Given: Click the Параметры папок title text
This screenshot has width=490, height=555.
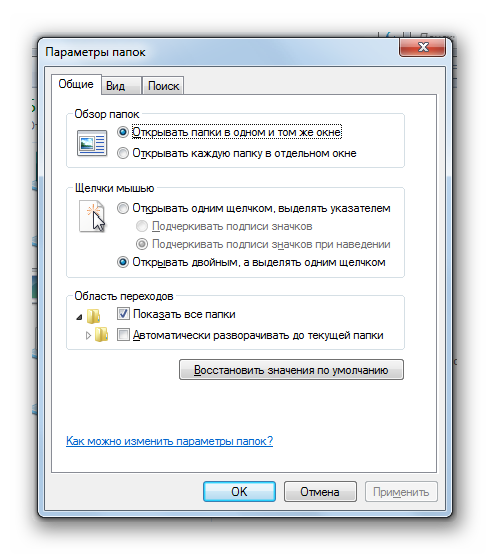Looking at the screenshot, I should pos(95,52).
